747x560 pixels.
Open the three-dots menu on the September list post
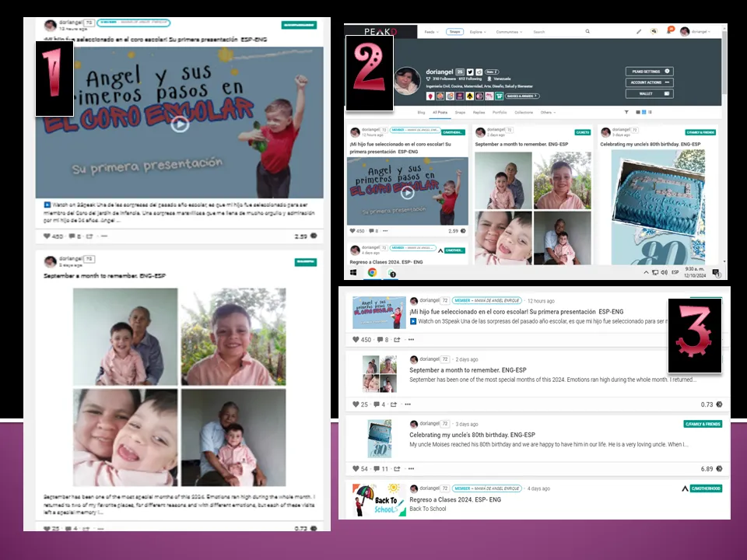click(408, 404)
